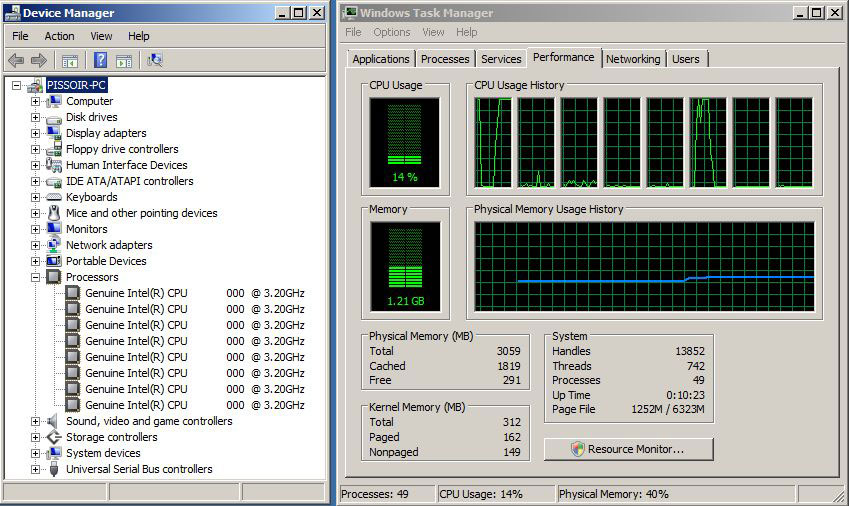The width and height of the screenshot is (849, 506).
Task: Click the Portable Devices category icon
Action: coord(54,261)
